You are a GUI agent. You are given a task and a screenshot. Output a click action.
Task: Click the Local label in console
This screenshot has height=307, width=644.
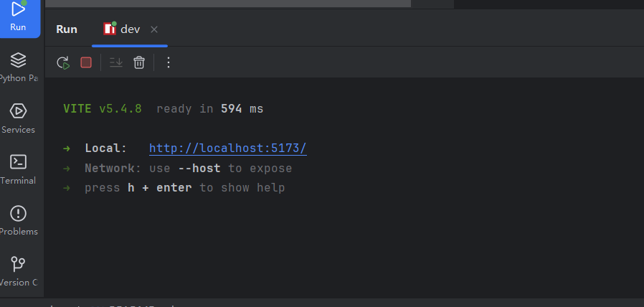click(105, 148)
